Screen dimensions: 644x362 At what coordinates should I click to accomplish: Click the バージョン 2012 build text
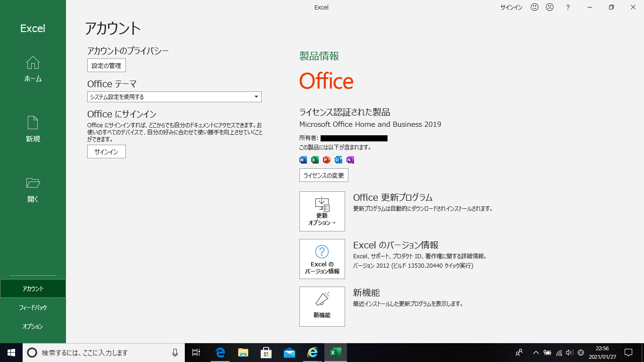[x=413, y=266]
